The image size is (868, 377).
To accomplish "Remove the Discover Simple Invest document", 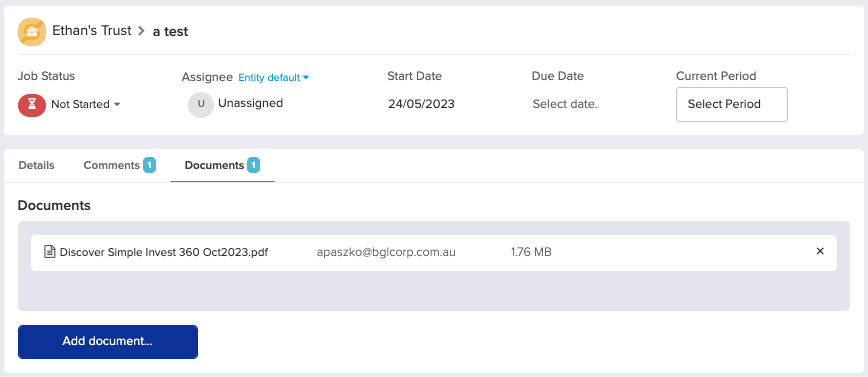I will pyautogui.click(x=820, y=251).
